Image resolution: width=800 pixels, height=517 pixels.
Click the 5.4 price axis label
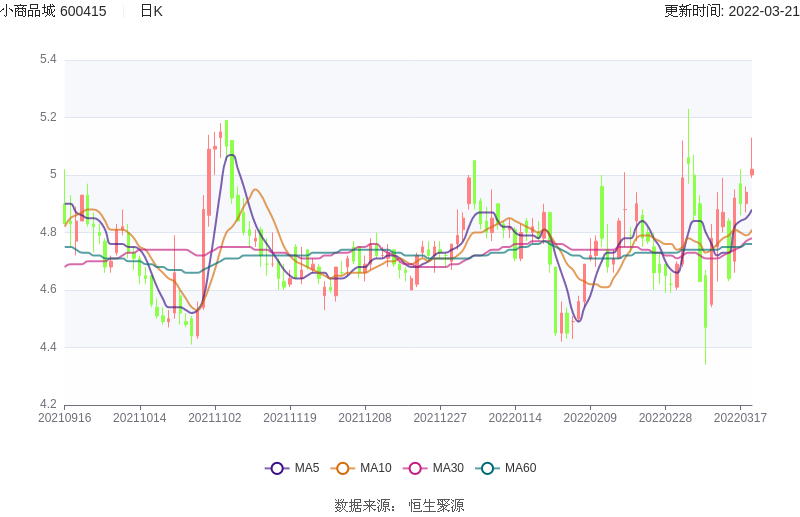(x=48, y=60)
